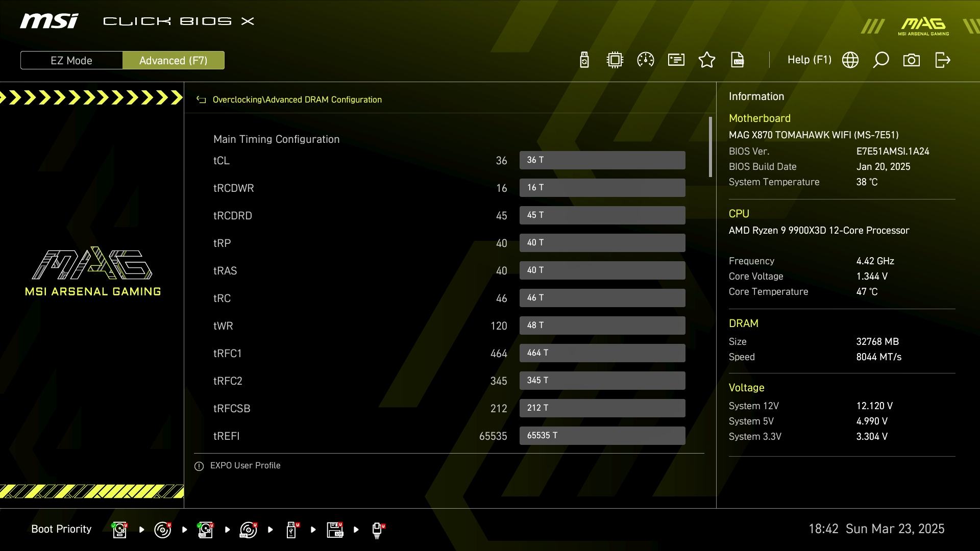Click the exit door arrow icon
This screenshot has height=551, width=980.
[x=942, y=60]
